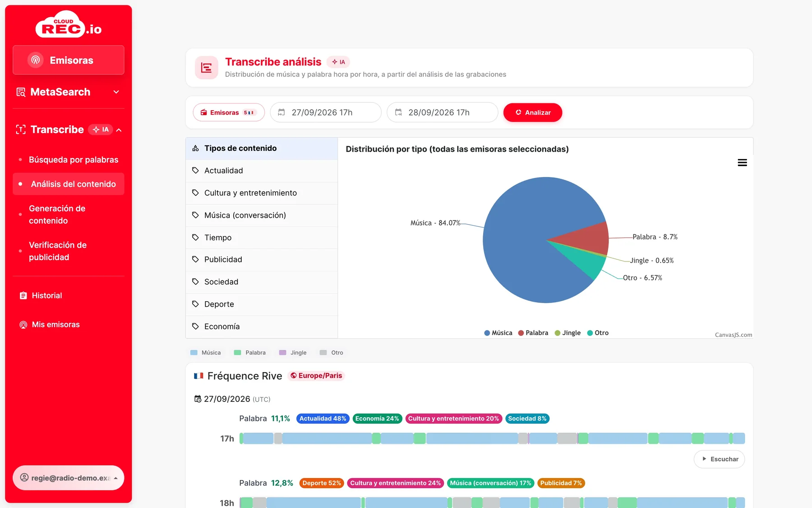Click the CloudREC.io logo
The height and width of the screenshot is (508, 812).
point(69,24)
